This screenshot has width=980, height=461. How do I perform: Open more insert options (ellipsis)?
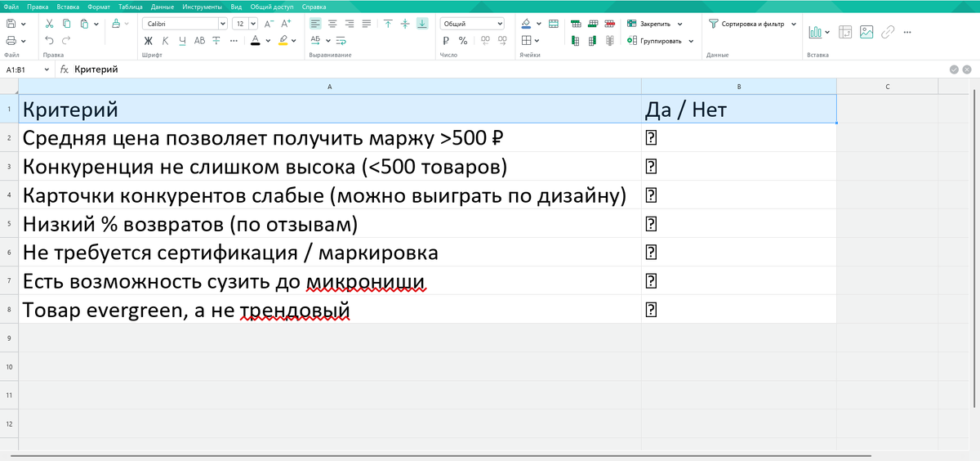click(907, 32)
